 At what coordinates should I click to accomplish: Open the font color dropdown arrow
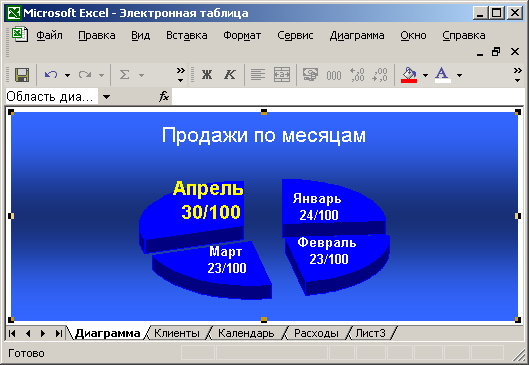pos(459,76)
